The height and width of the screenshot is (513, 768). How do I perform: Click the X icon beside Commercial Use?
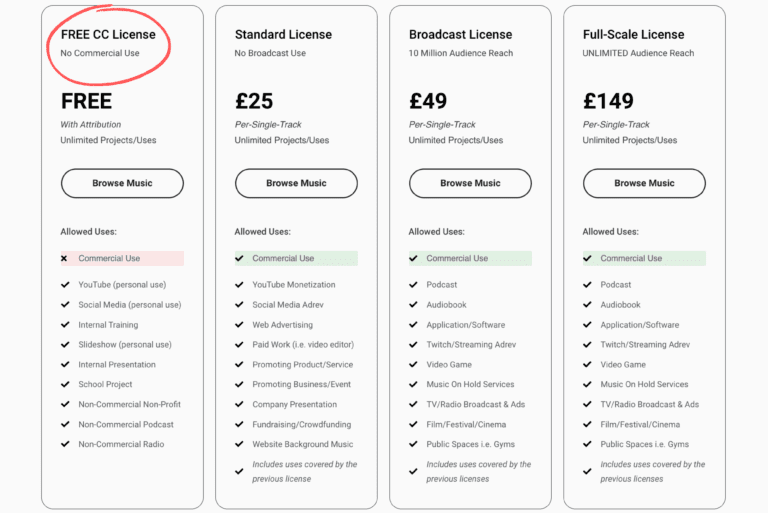(64, 258)
